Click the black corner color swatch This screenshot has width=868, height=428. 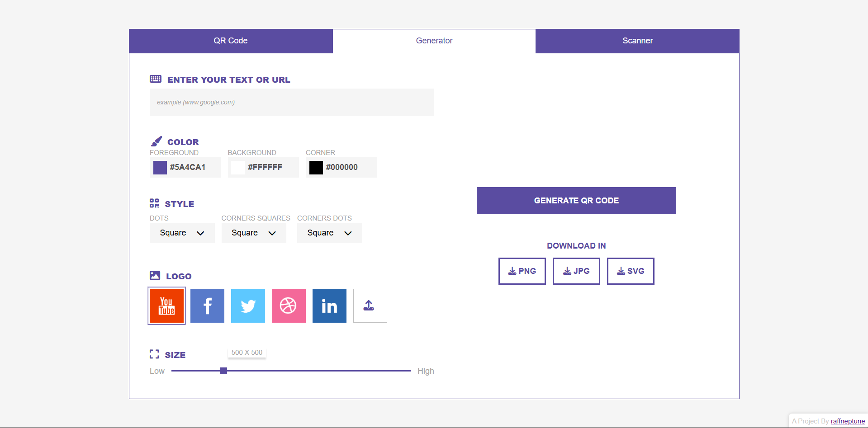[x=316, y=168]
